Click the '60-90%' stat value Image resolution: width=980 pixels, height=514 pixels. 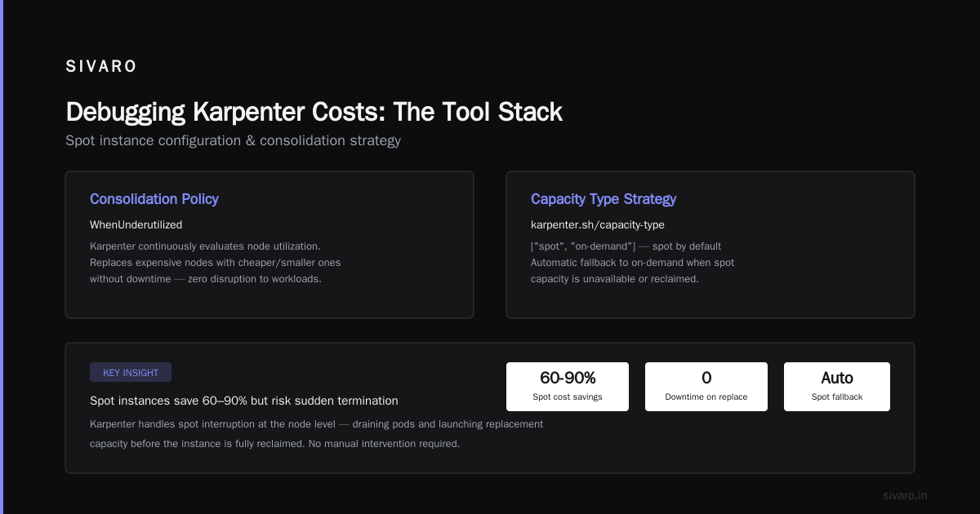pyautogui.click(x=568, y=378)
